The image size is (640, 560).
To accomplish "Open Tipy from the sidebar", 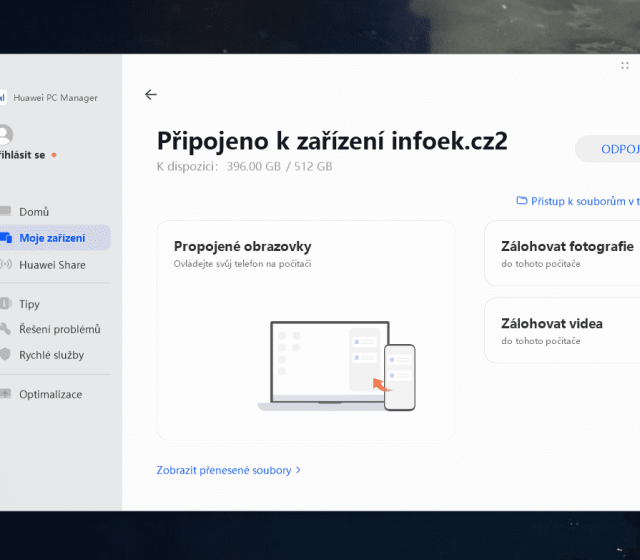I will (x=29, y=304).
